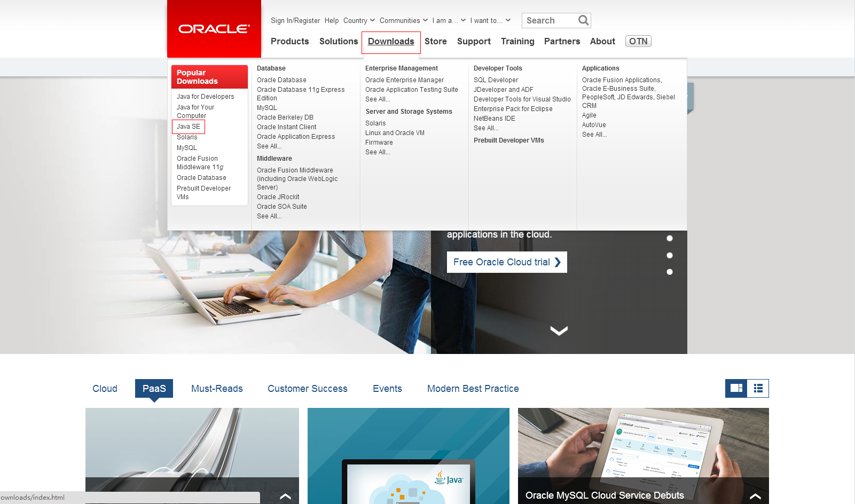Click Solaris in Popular Downloads
Image resolution: width=855 pixels, height=504 pixels.
coord(187,137)
